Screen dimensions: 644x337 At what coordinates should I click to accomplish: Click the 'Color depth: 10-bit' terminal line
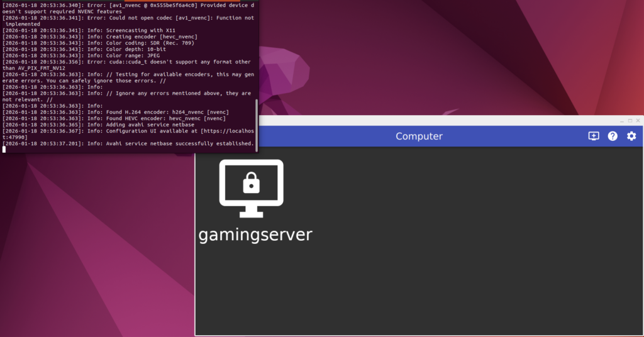(x=84, y=49)
